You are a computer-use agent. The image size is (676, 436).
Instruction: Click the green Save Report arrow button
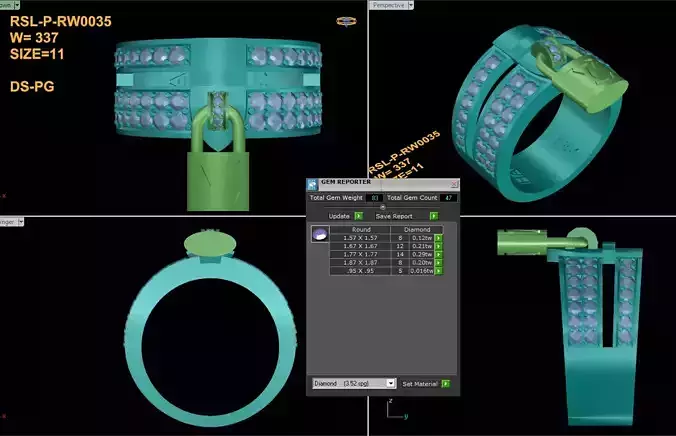click(x=434, y=216)
